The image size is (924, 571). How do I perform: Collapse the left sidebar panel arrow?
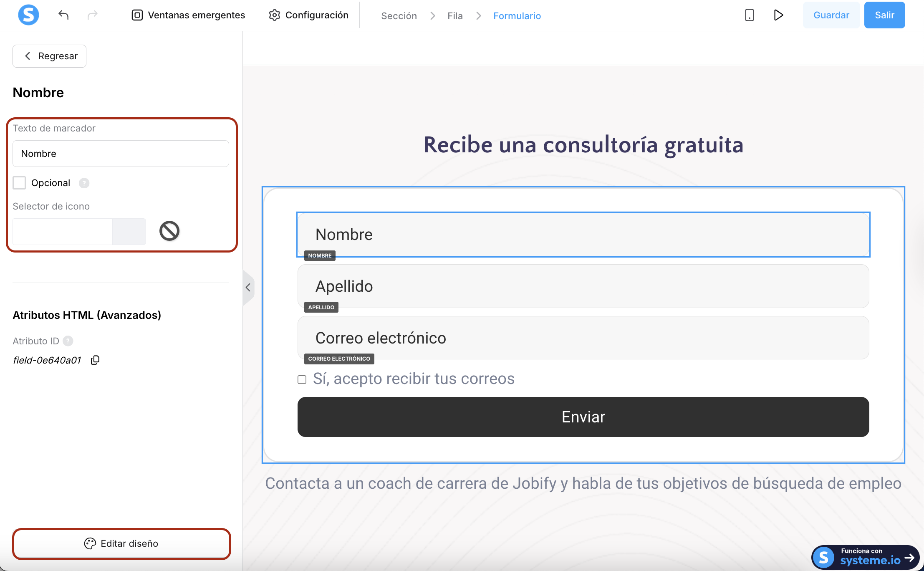click(x=248, y=288)
